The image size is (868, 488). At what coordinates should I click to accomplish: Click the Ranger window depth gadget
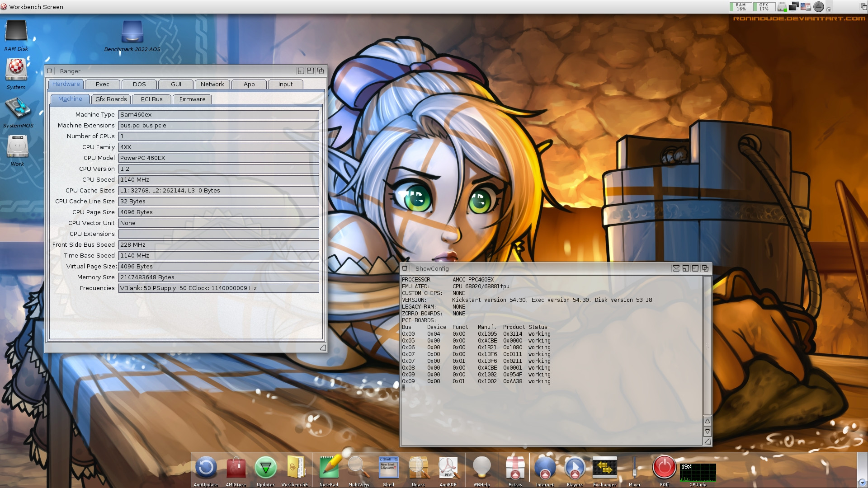point(321,71)
